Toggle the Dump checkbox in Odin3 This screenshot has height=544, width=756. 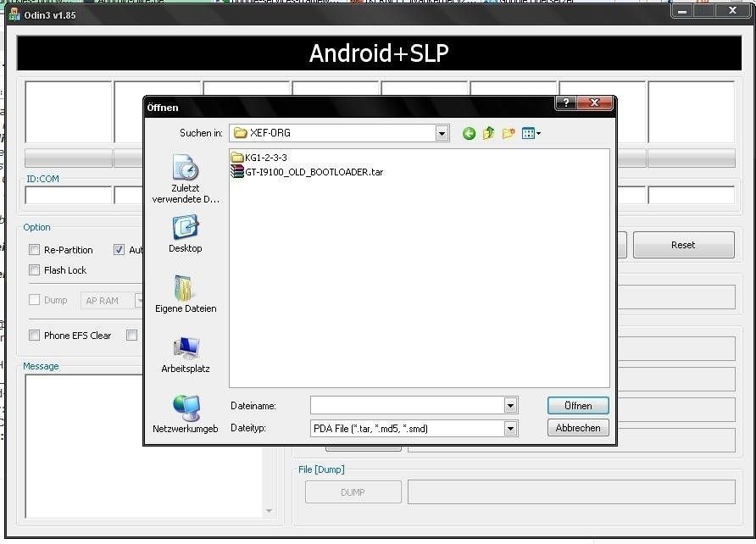tap(34, 300)
